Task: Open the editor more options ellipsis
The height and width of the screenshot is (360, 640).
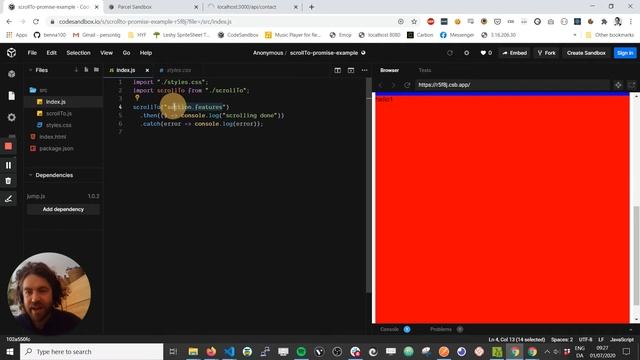Action: [x=364, y=70]
